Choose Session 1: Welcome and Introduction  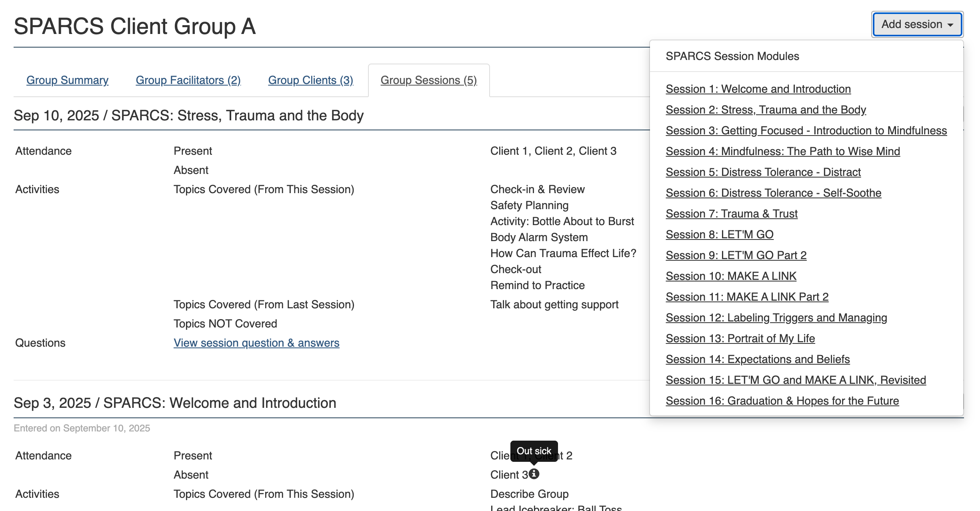coord(758,89)
